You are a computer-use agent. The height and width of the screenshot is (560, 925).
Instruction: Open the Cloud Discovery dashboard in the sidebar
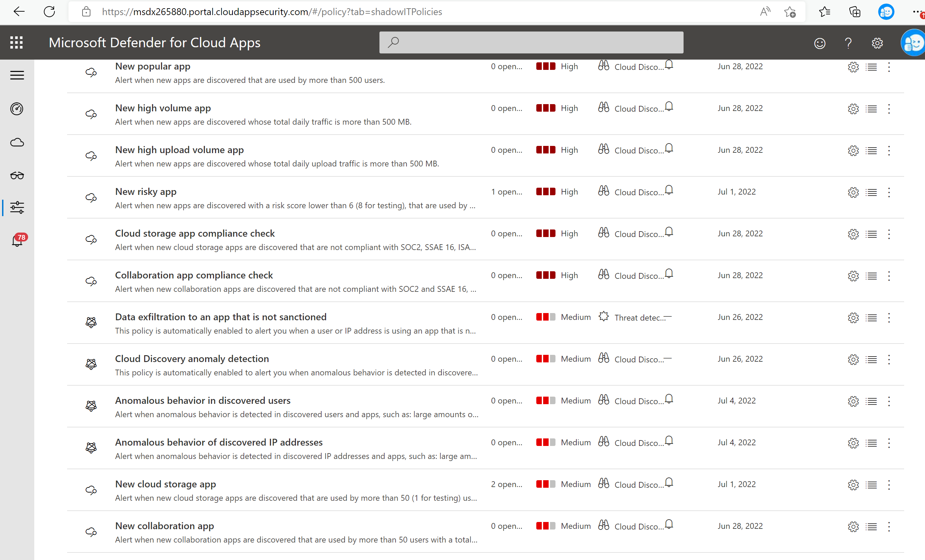(x=16, y=109)
